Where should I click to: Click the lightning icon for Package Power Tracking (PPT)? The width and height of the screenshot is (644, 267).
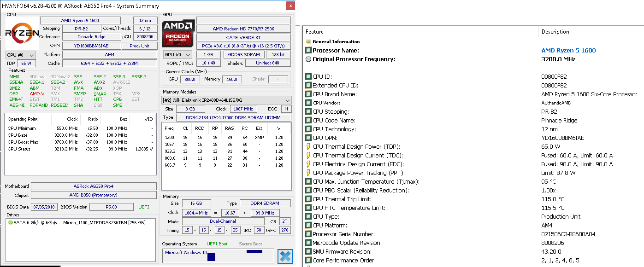tap(308, 173)
